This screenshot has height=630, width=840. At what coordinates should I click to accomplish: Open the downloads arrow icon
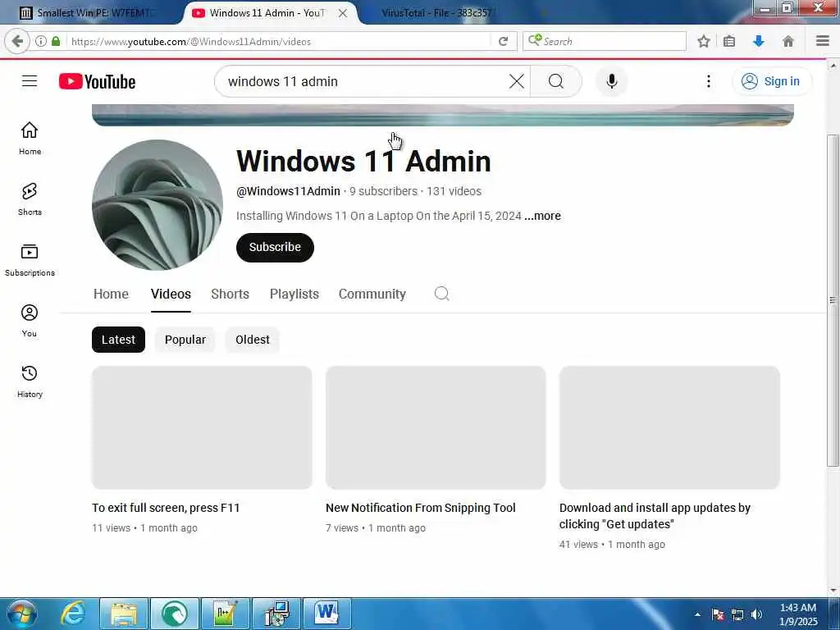(759, 41)
